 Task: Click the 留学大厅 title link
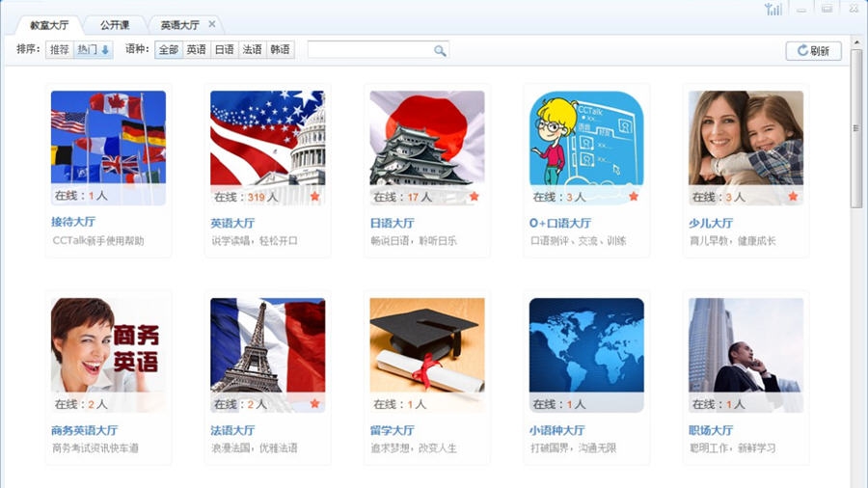392,430
